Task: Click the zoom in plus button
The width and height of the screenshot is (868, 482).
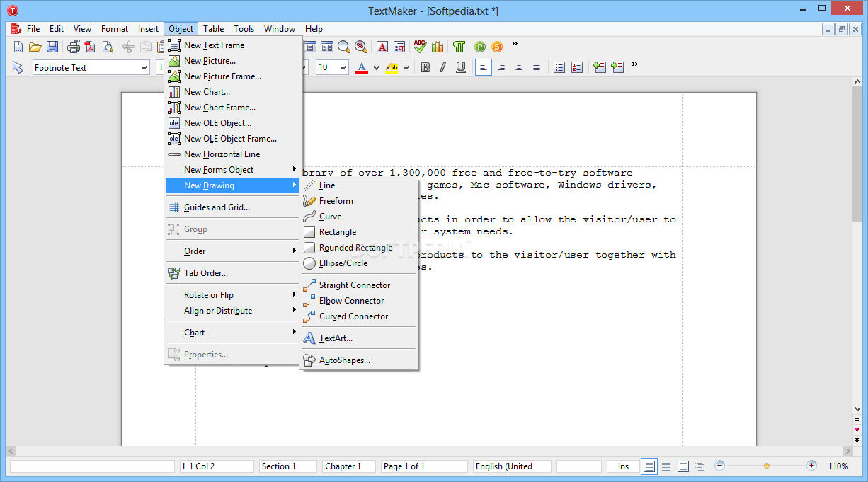Action: click(811, 466)
